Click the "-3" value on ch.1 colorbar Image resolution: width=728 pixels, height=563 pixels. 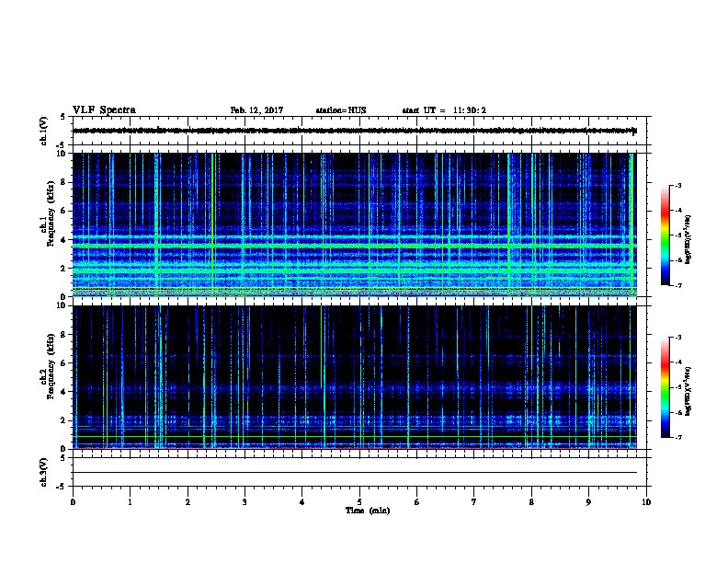coord(678,186)
